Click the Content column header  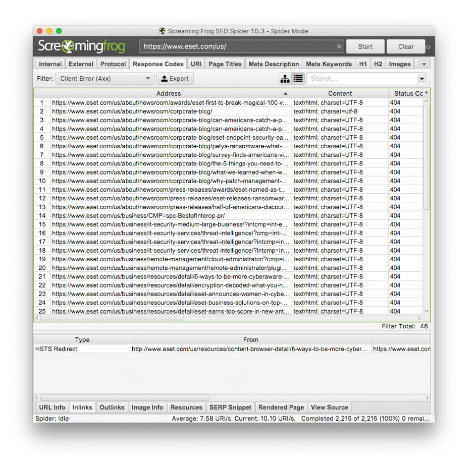[340, 93]
